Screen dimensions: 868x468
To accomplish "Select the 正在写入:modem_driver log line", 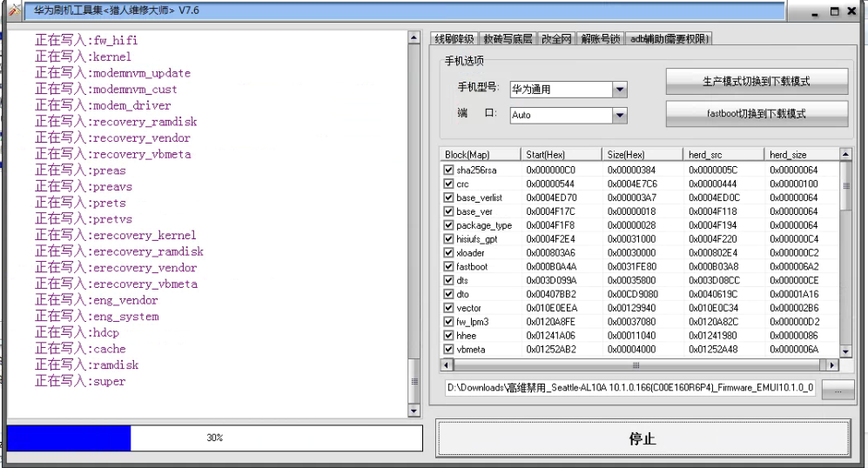I will [103, 105].
